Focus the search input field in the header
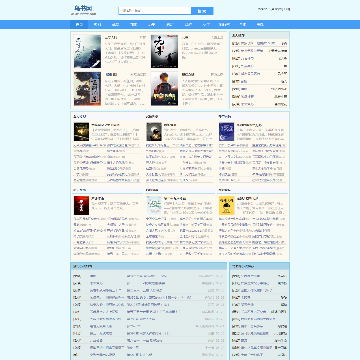 (x=155, y=11)
